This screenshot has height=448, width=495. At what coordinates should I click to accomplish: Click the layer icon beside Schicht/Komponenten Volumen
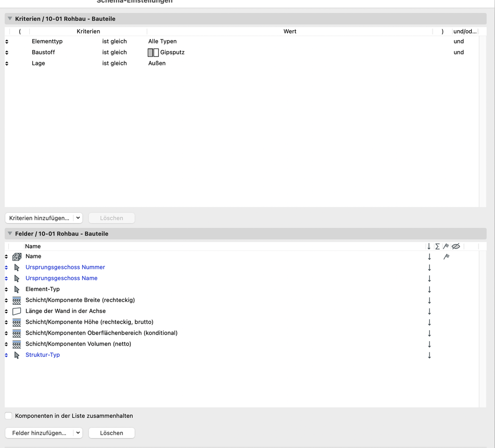click(x=17, y=344)
